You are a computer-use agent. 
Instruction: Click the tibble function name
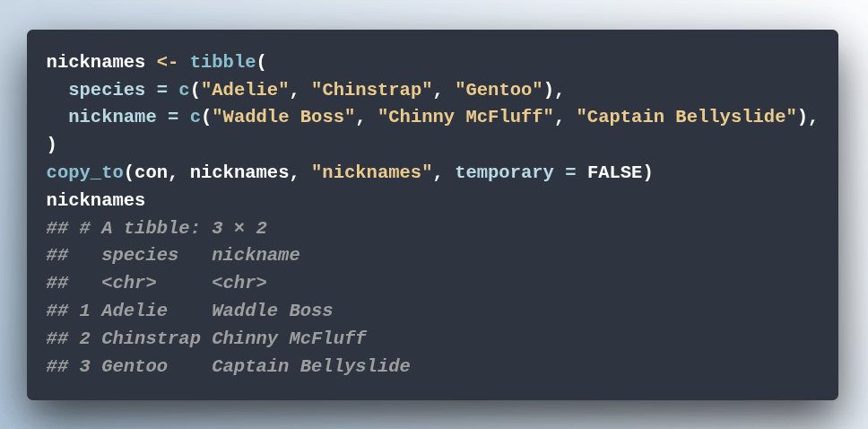(x=223, y=62)
